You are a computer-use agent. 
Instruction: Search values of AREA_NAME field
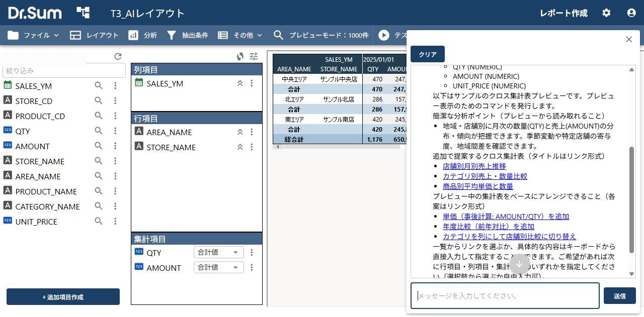[x=99, y=176]
